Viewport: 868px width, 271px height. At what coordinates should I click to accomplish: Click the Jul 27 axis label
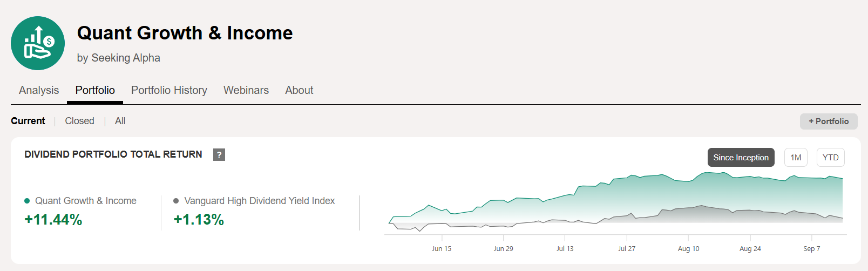(x=627, y=249)
